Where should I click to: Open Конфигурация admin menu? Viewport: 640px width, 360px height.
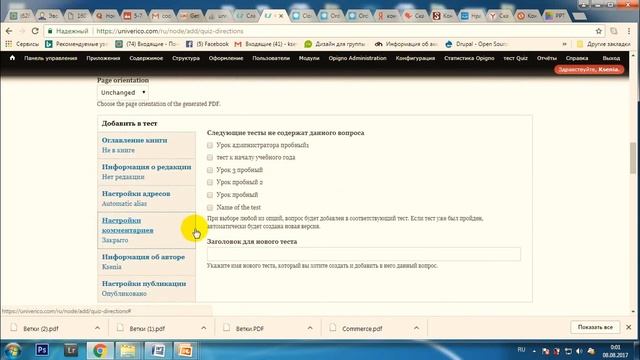coord(415,58)
